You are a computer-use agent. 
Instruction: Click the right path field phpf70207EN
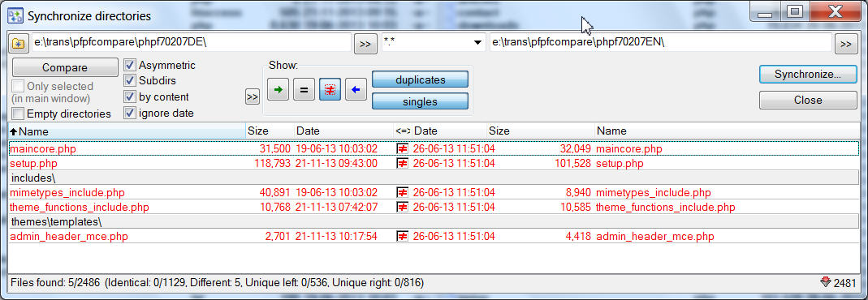click(x=660, y=42)
